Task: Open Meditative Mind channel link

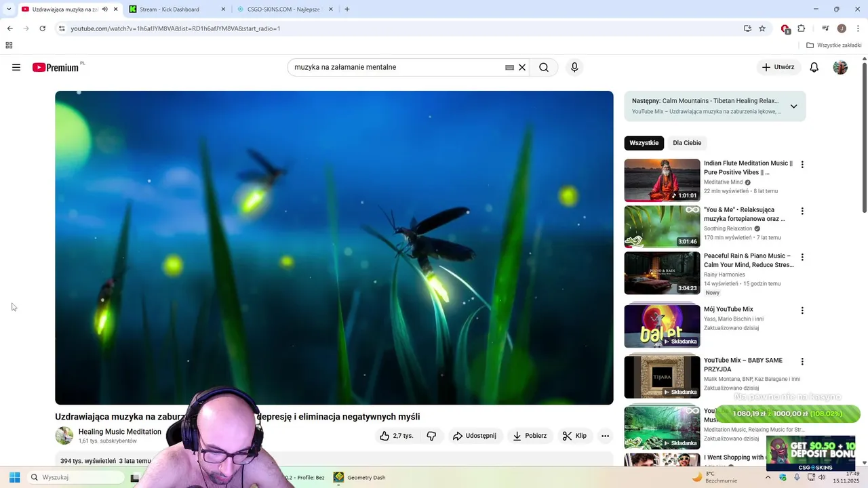Action: [723, 182]
